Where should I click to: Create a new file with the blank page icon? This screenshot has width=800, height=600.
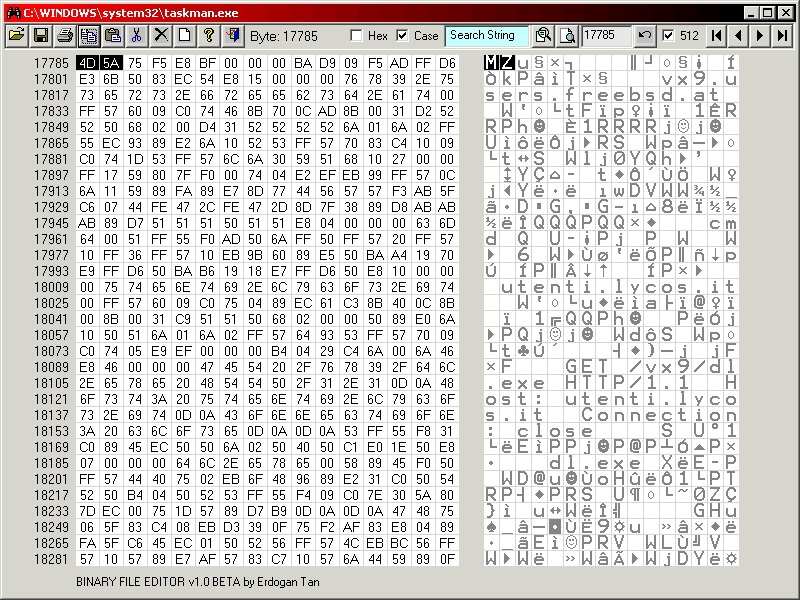[x=184, y=35]
